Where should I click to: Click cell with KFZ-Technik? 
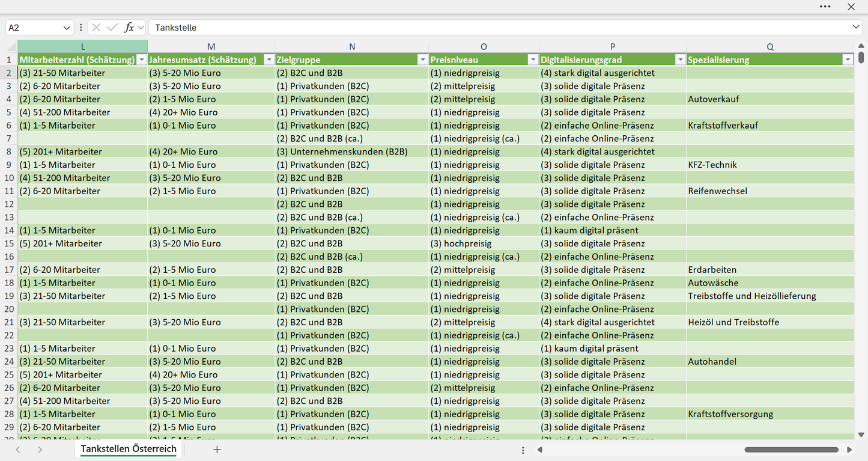770,165
